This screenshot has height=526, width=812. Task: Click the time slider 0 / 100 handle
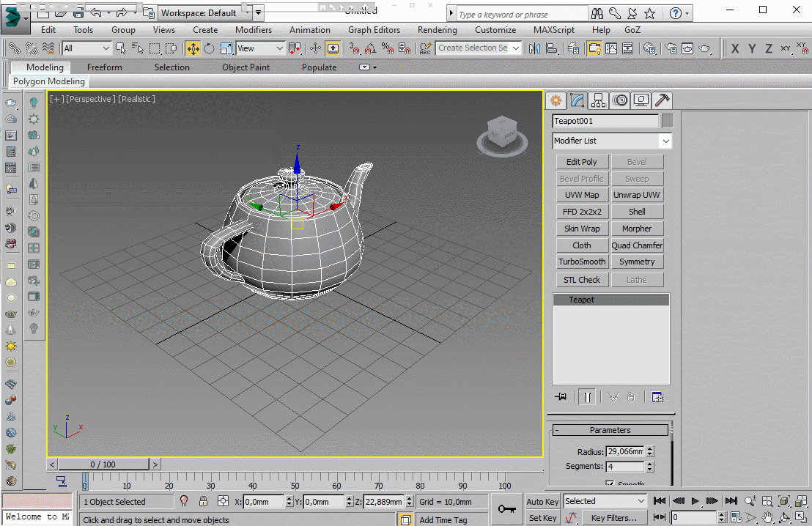pos(103,464)
